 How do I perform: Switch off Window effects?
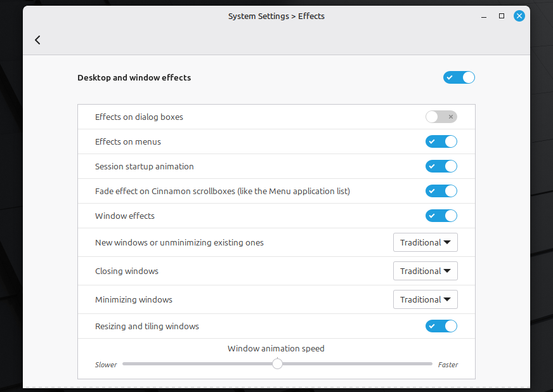tap(441, 216)
